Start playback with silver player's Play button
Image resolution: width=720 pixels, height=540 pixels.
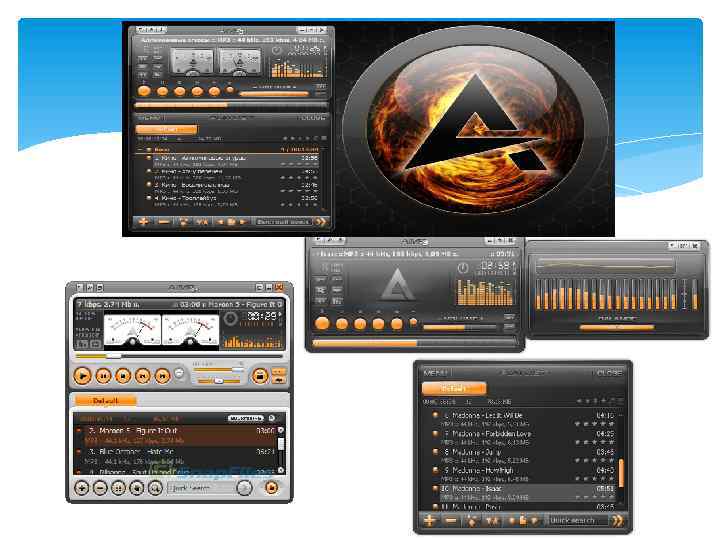[83, 377]
